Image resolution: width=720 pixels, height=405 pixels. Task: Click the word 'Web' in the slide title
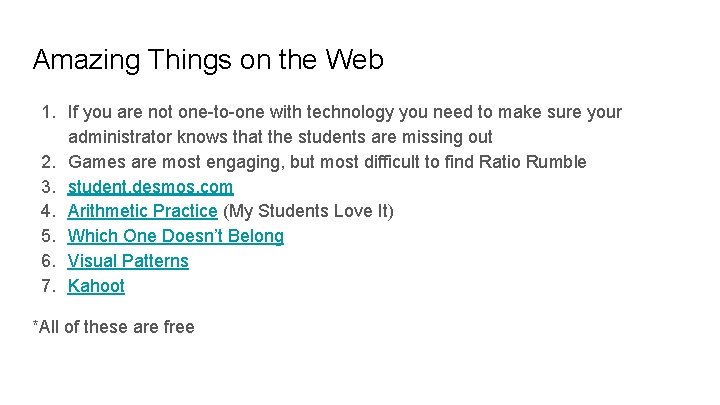click(354, 60)
